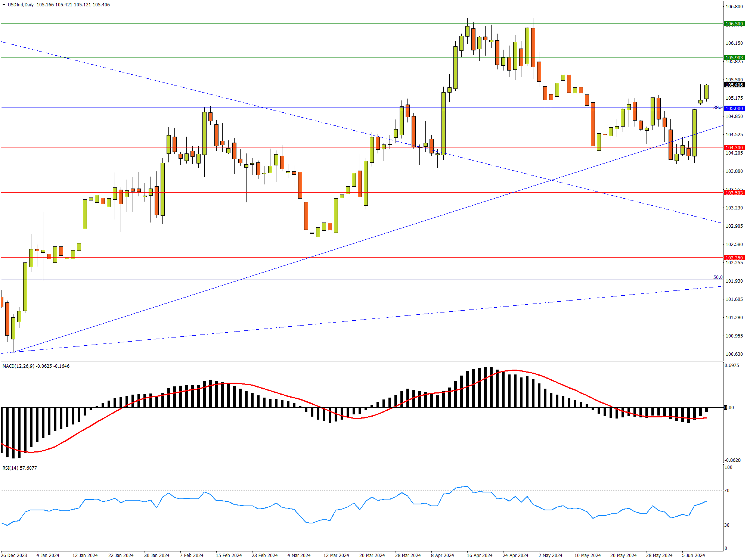Click the red 102.350 price label
The height and width of the screenshot is (560, 747).
pos(734,258)
